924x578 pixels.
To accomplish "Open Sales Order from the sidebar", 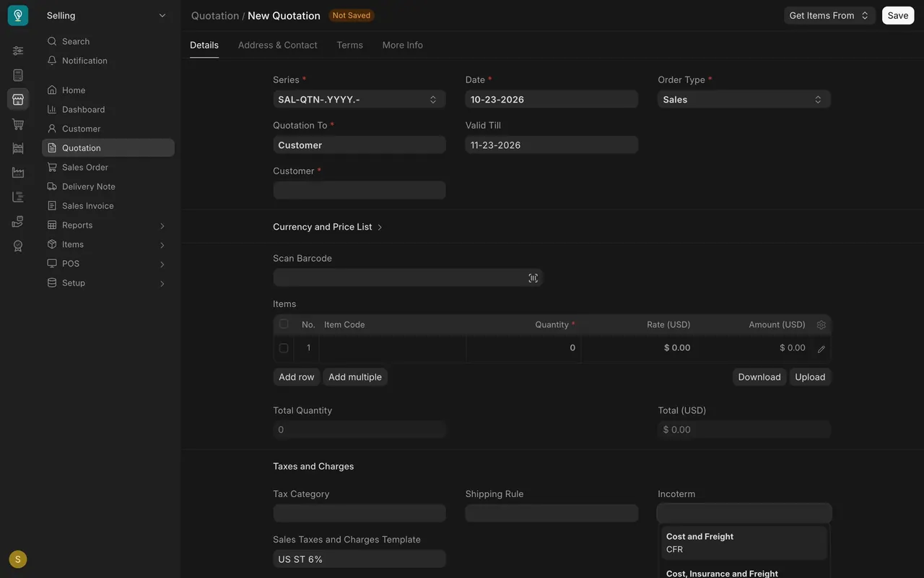I will pos(108,168).
